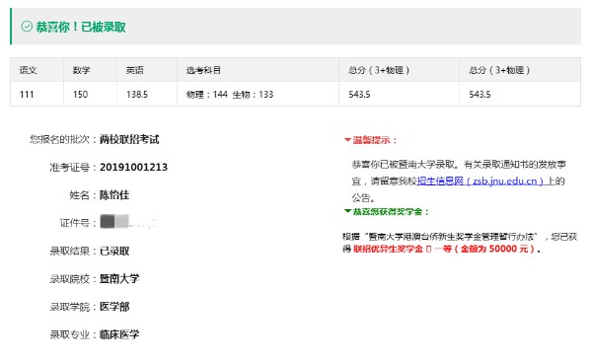Click the red triangle beside 温馨提示
The width and height of the screenshot is (592, 364).
click(x=347, y=140)
